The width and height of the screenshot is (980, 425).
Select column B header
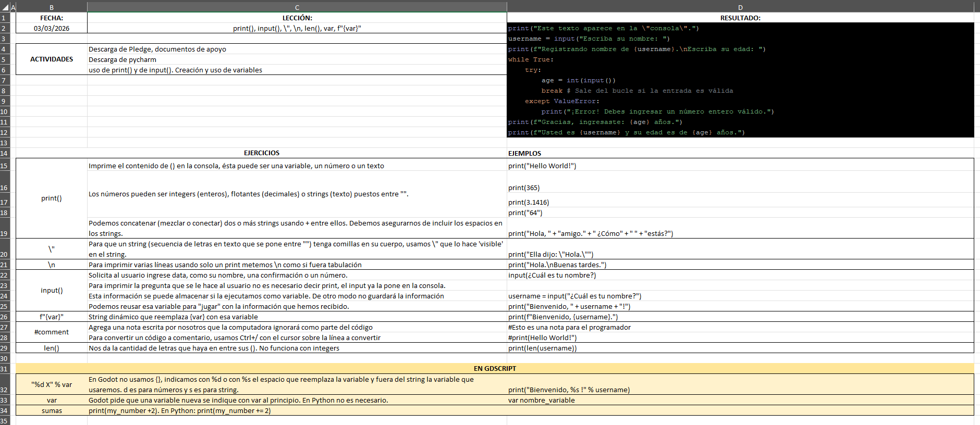[52, 7]
